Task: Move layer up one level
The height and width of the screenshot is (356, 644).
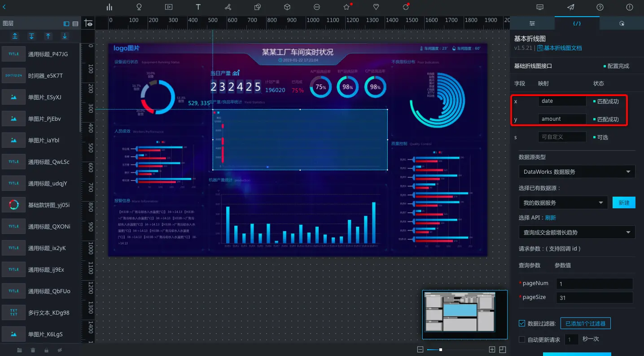Action: [48, 36]
